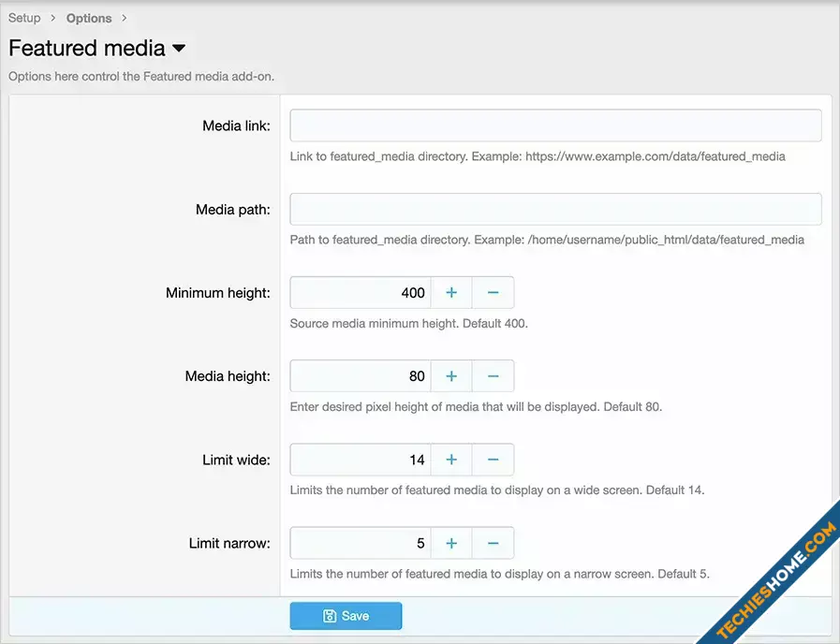Focus the Media link text field
The width and height of the screenshot is (840, 644).
pos(555,125)
